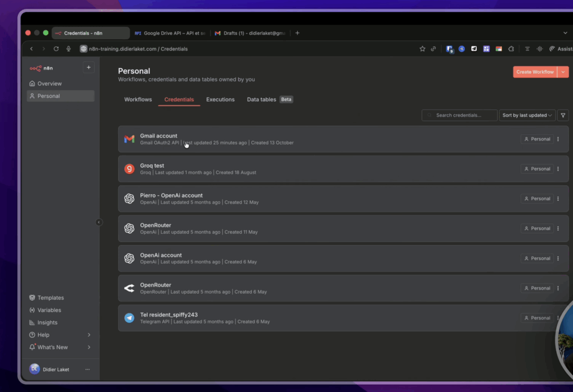
Task: Open the Sort by last updated dropdown
Action: [x=527, y=115]
